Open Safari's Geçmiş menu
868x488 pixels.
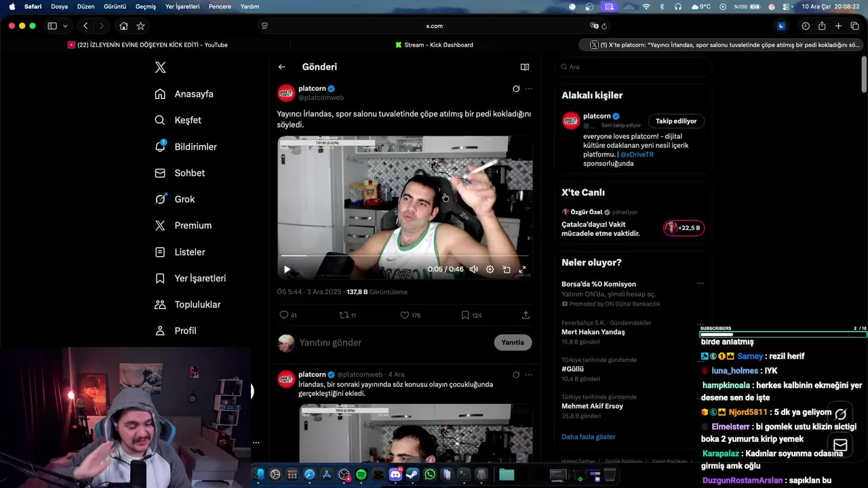tap(146, 6)
